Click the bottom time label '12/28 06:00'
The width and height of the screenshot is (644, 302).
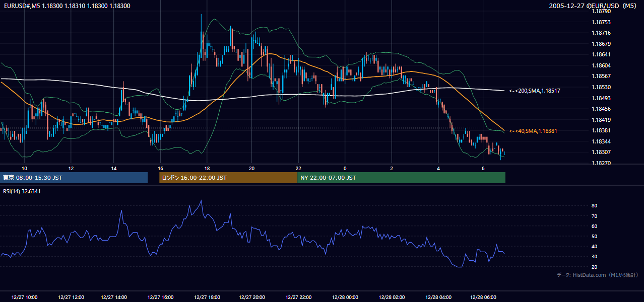[483, 297]
